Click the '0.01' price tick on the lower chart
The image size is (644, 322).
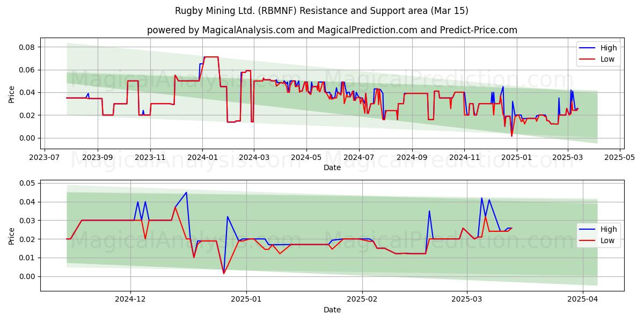[x=27, y=258]
